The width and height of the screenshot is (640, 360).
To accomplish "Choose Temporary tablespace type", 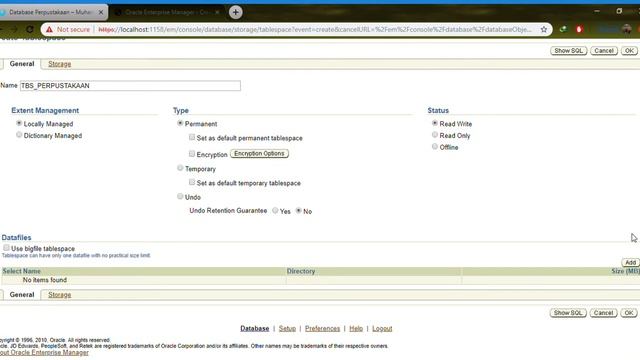I will pos(180,168).
